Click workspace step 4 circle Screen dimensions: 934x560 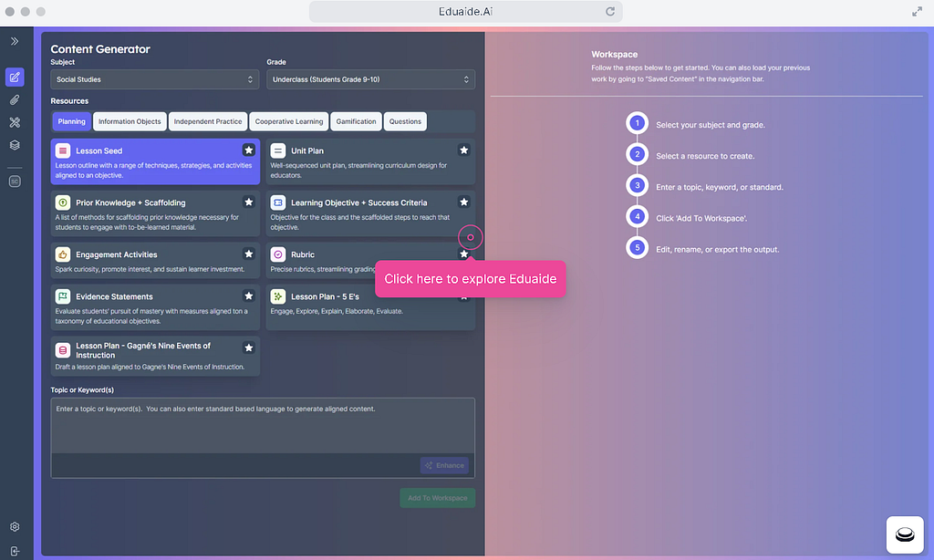[x=637, y=216]
